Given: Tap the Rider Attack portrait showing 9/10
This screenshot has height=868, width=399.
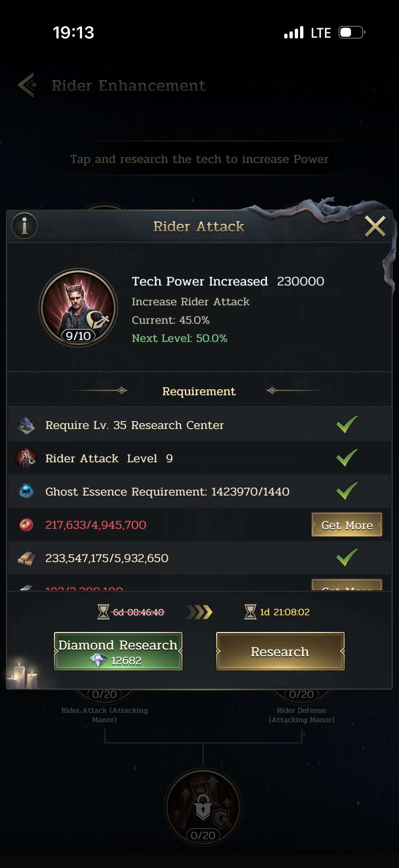Looking at the screenshot, I should click(x=78, y=307).
